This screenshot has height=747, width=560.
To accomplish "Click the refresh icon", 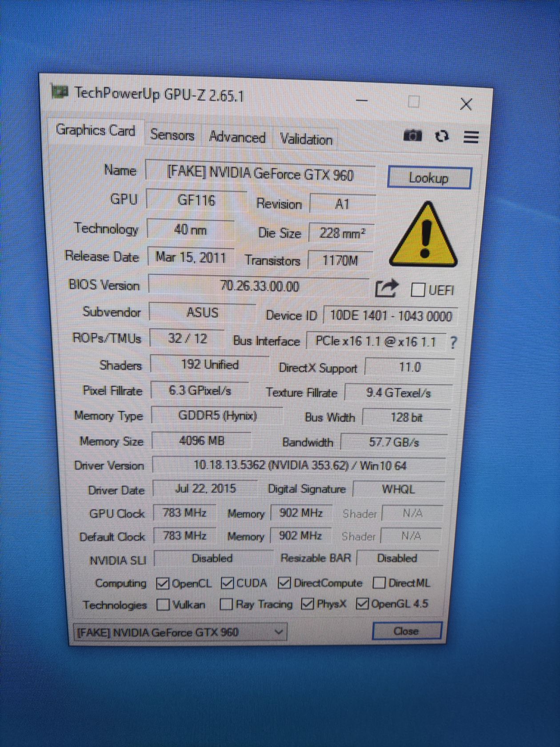I will coord(441,136).
